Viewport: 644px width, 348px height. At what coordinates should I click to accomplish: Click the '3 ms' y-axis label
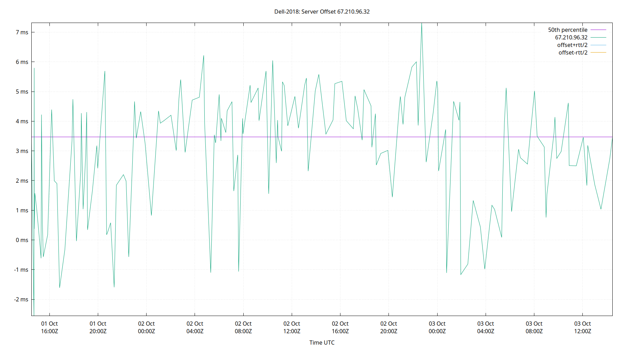tap(22, 151)
